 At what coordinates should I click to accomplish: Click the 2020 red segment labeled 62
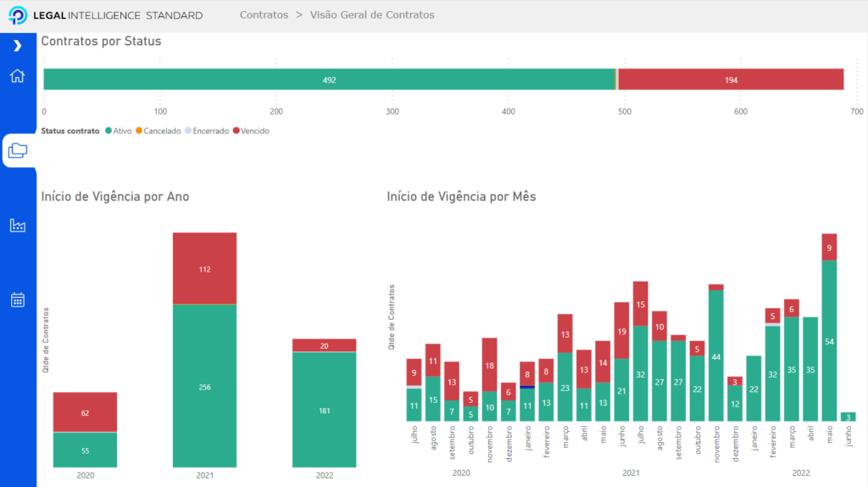(85, 412)
